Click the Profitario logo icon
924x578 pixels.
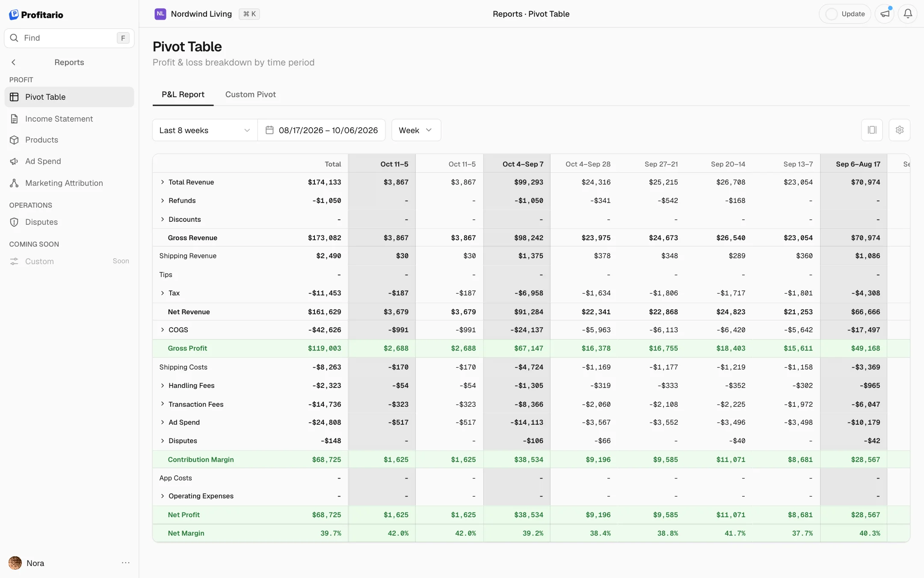(14, 15)
